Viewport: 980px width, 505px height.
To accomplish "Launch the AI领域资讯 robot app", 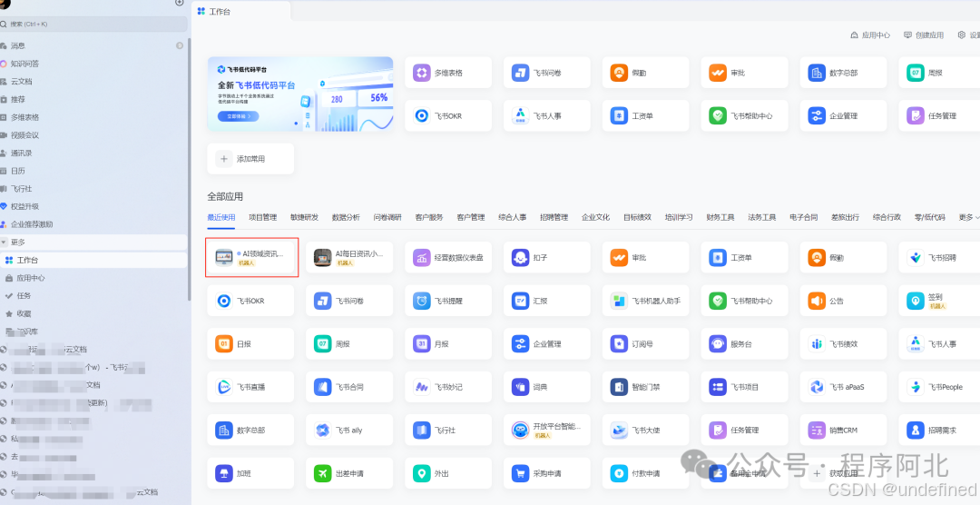I will (x=252, y=257).
